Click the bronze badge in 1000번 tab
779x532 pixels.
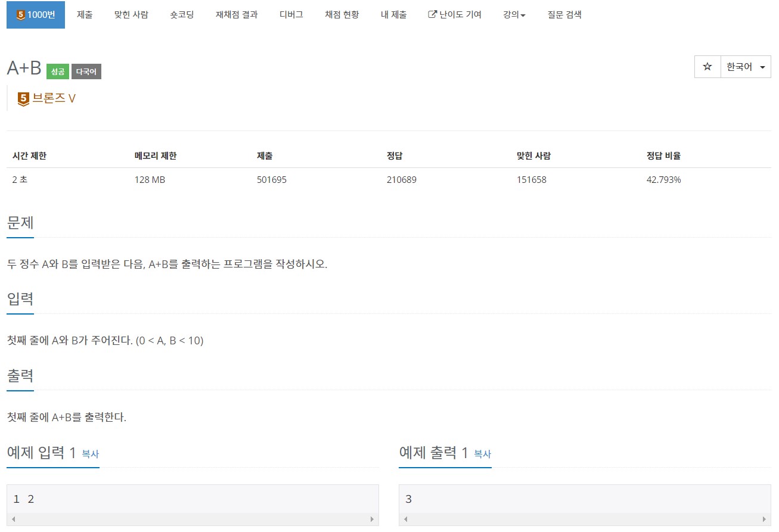[x=21, y=15]
